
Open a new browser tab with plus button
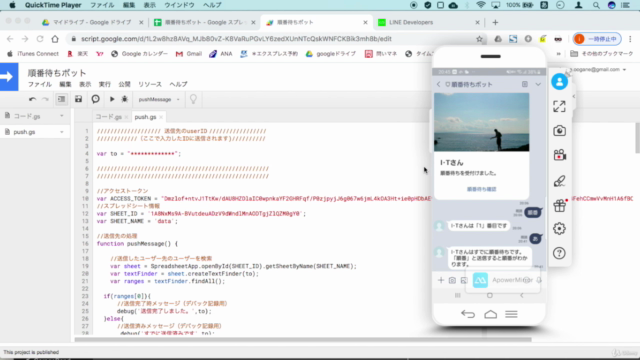(x=495, y=22)
